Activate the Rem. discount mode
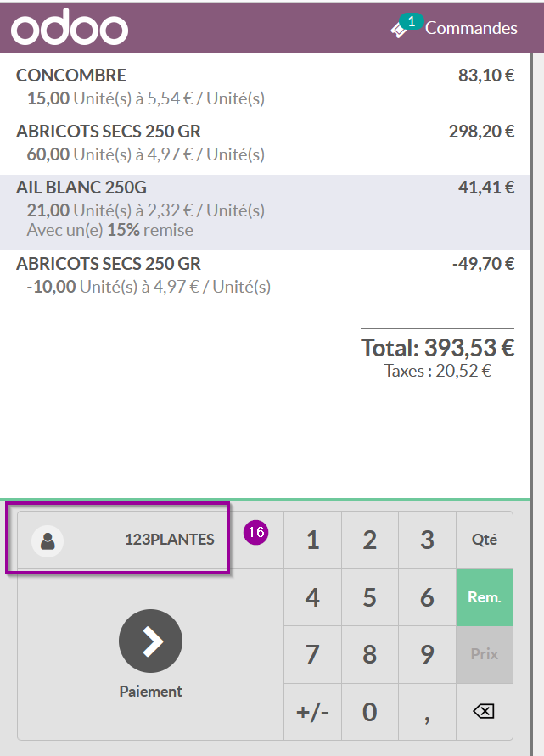Image resolution: width=544 pixels, height=756 pixels. pyautogui.click(x=485, y=597)
